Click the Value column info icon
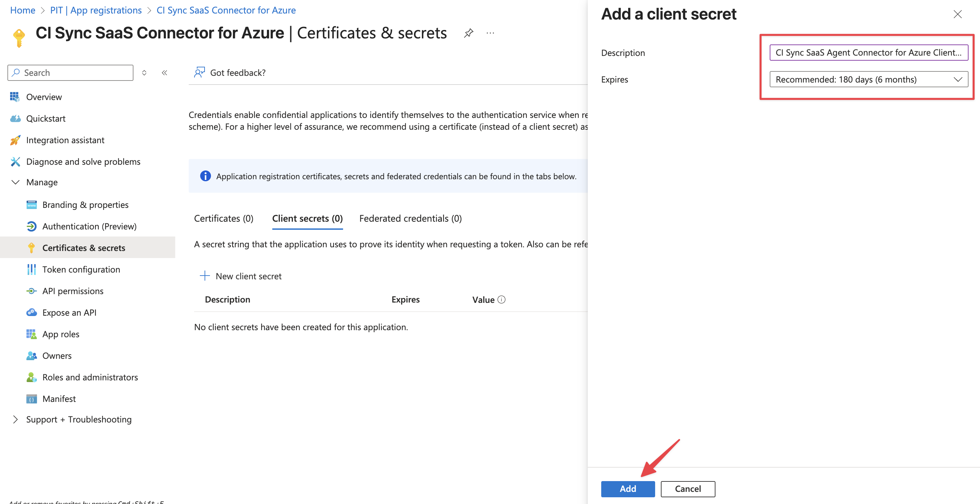The width and height of the screenshot is (980, 504). tap(501, 300)
